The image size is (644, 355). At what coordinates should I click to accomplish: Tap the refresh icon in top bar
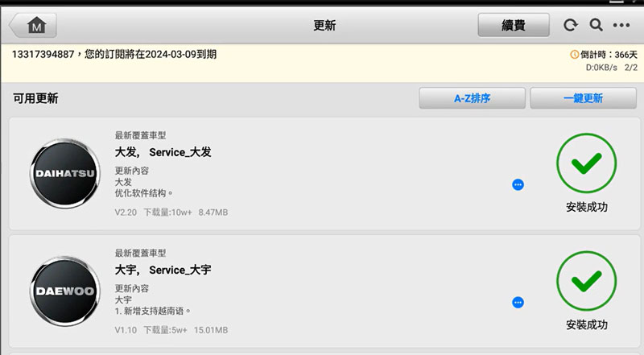click(x=570, y=26)
